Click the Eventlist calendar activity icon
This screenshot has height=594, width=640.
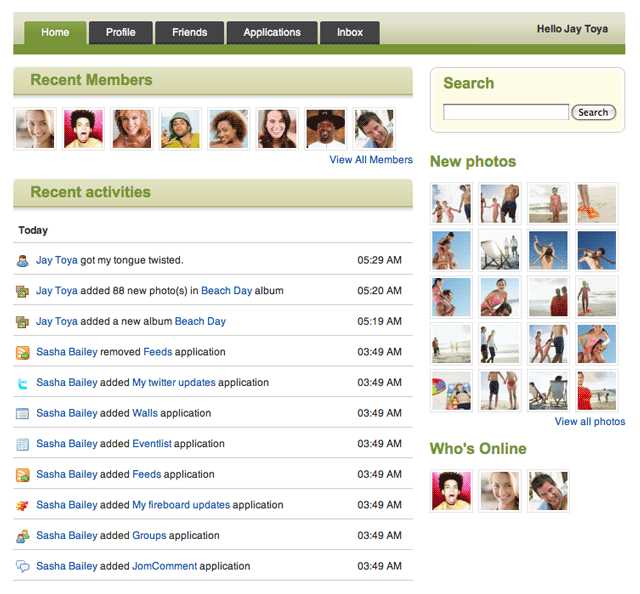[22, 444]
